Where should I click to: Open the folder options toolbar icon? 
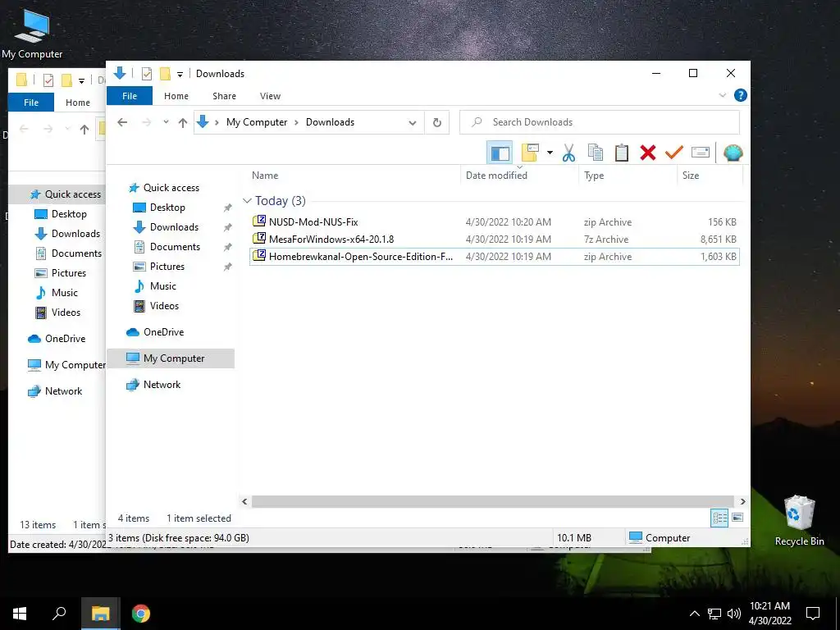(x=530, y=153)
